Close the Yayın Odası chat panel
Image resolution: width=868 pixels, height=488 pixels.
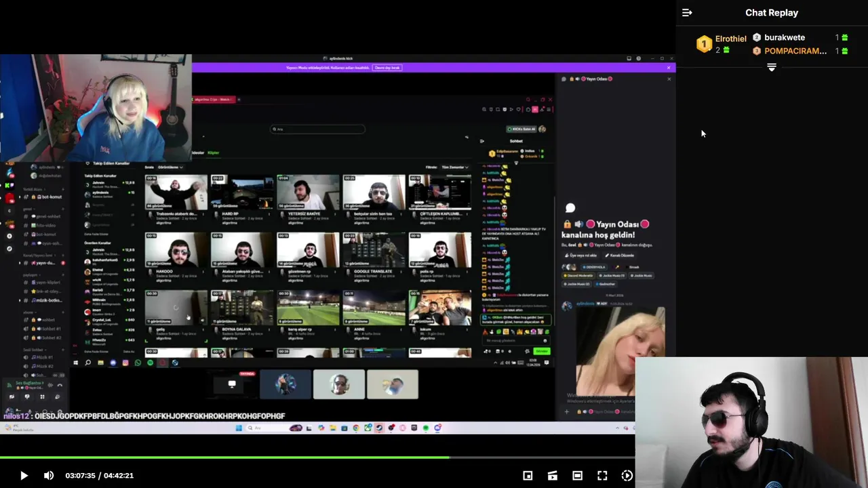click(x=669, y=79)
